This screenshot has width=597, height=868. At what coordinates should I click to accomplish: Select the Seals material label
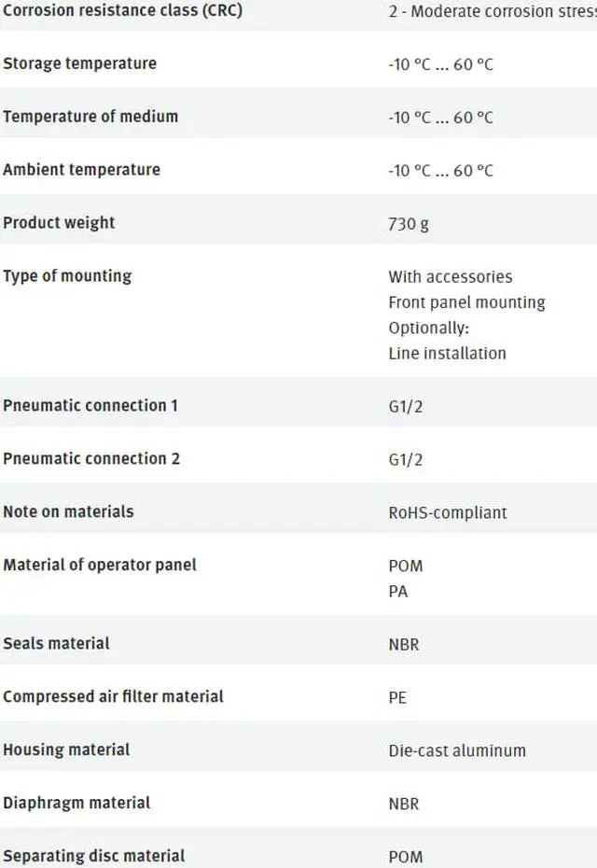(56, 643)
